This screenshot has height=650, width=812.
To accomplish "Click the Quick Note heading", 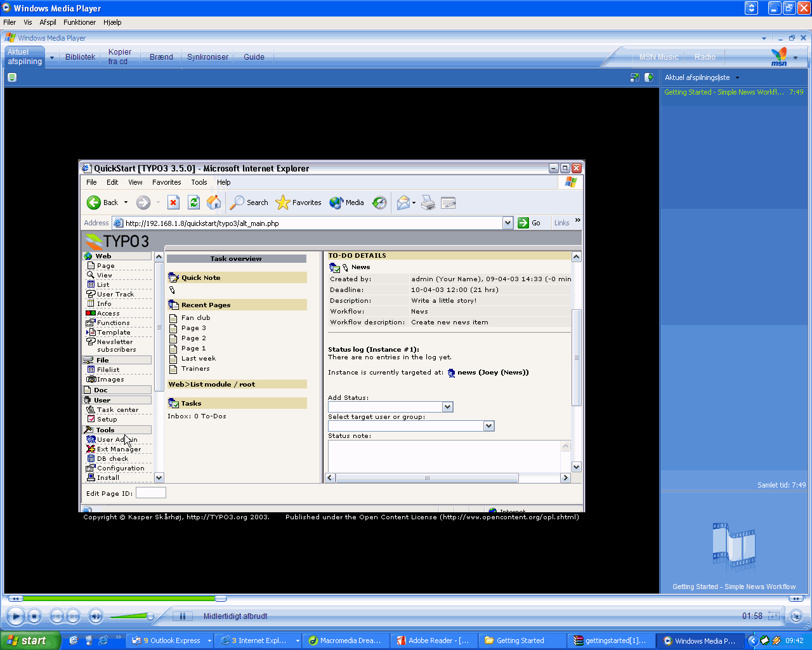I will [200, 278].
